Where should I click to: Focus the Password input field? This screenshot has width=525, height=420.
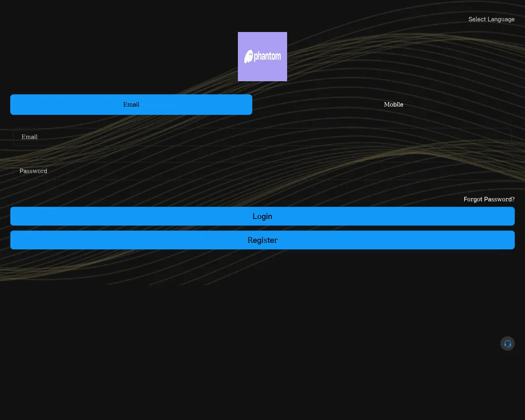click(262, 171)
